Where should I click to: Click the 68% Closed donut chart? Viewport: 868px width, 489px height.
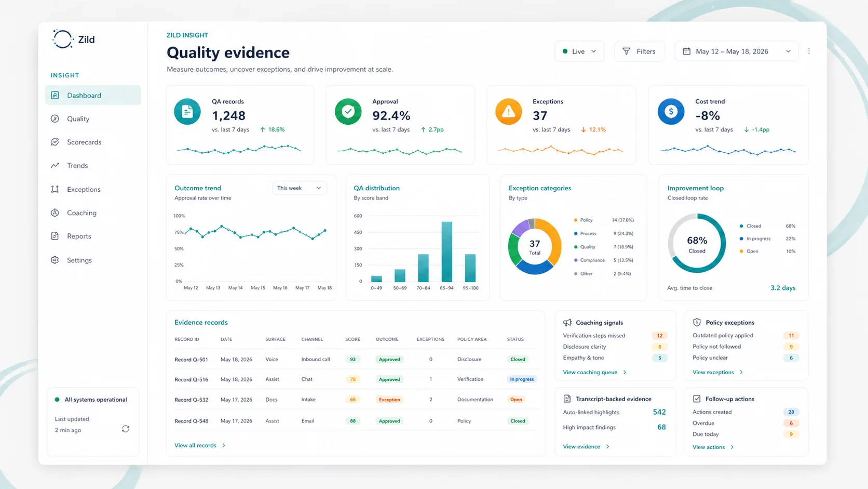[x=697, y=243]
